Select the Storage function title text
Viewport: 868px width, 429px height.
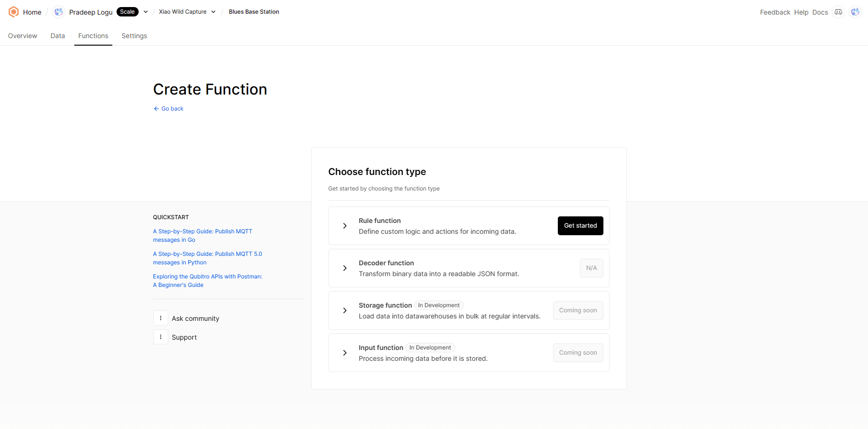pos(385,305)
